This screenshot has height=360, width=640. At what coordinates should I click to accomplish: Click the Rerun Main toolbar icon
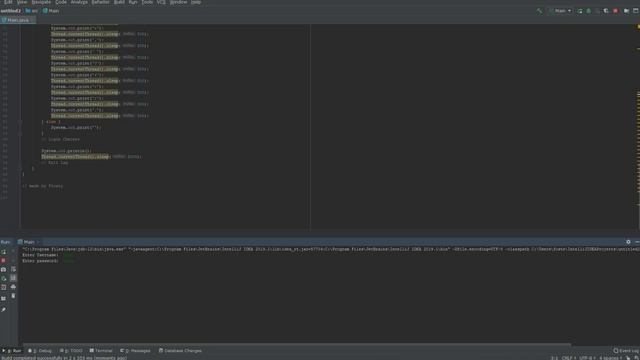580,11
